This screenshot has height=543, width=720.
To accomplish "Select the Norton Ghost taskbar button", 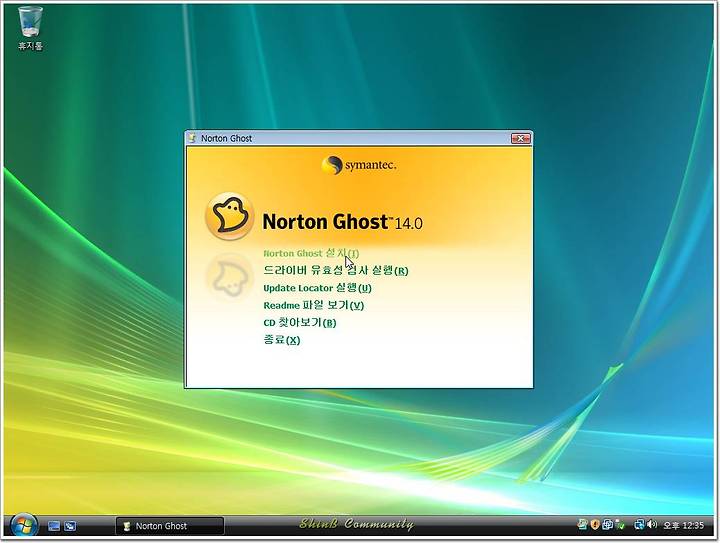I will click(169, 526).
